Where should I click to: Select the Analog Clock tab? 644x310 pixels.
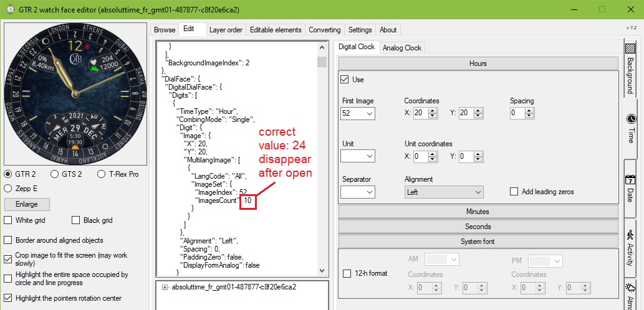(402, 47)
